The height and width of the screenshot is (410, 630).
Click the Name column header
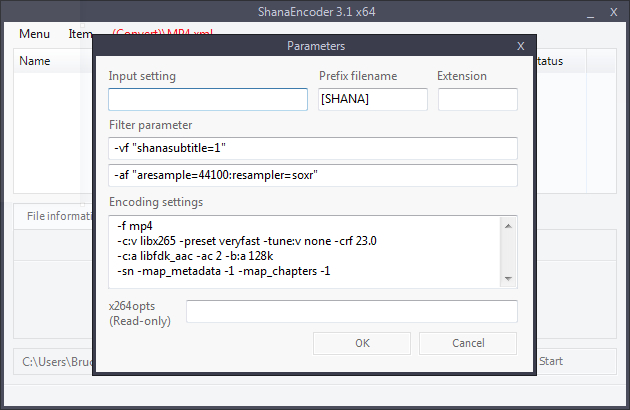pyautogui.click(x=36, y=61)
